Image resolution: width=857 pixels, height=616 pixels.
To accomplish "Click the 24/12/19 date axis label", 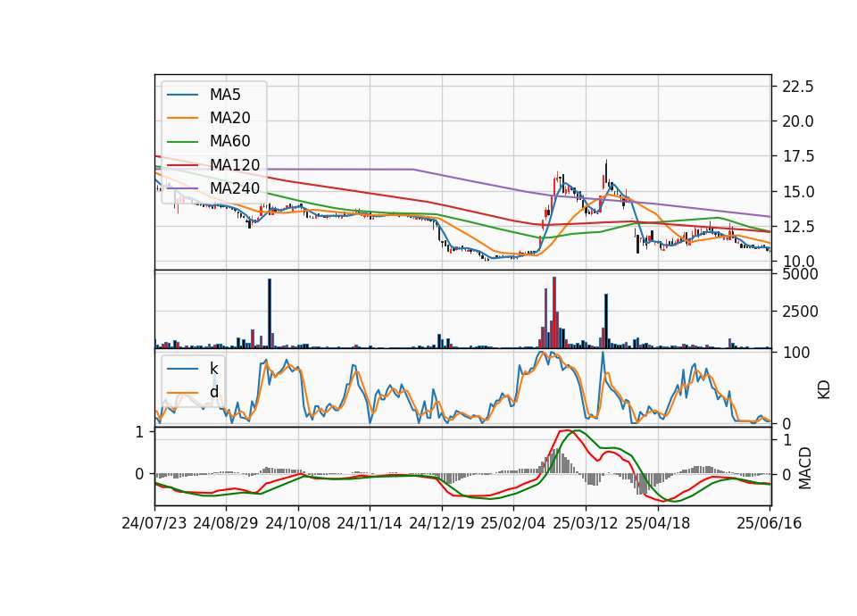I will tap(442, 523).
